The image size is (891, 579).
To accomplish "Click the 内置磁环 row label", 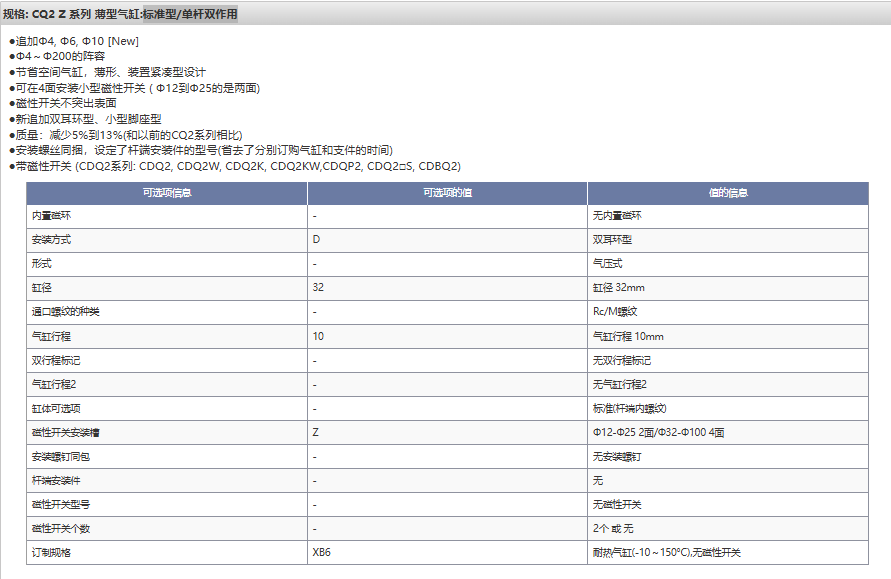I will (52, 217).
